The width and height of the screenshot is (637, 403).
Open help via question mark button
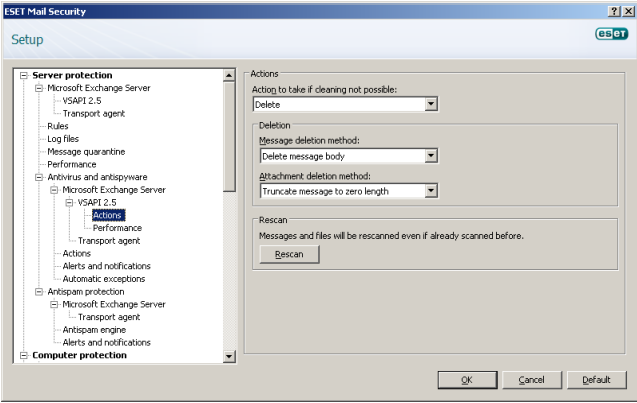614,11
